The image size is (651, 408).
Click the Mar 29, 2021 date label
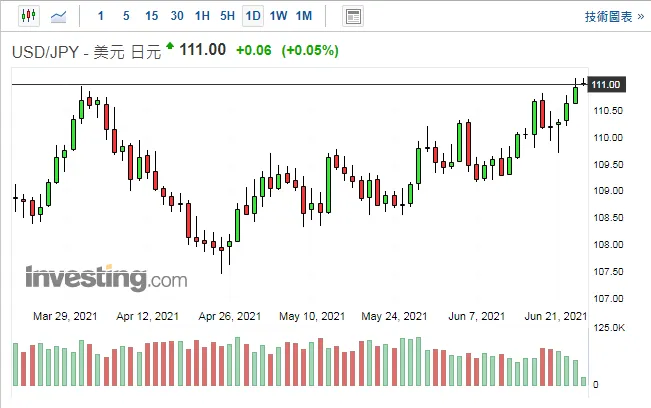(x=65, y=316)
